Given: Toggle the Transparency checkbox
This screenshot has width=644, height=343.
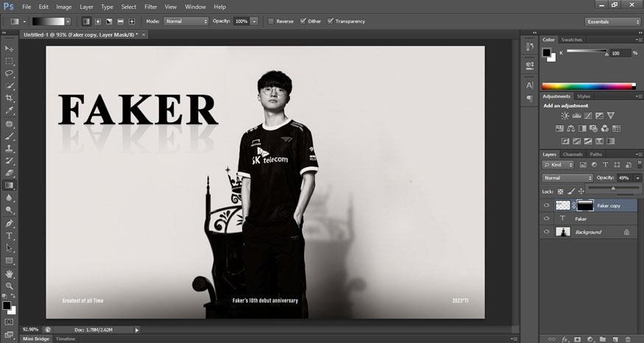Looking at the screenshot, I should pyautogui.click(x=330, y=21).
